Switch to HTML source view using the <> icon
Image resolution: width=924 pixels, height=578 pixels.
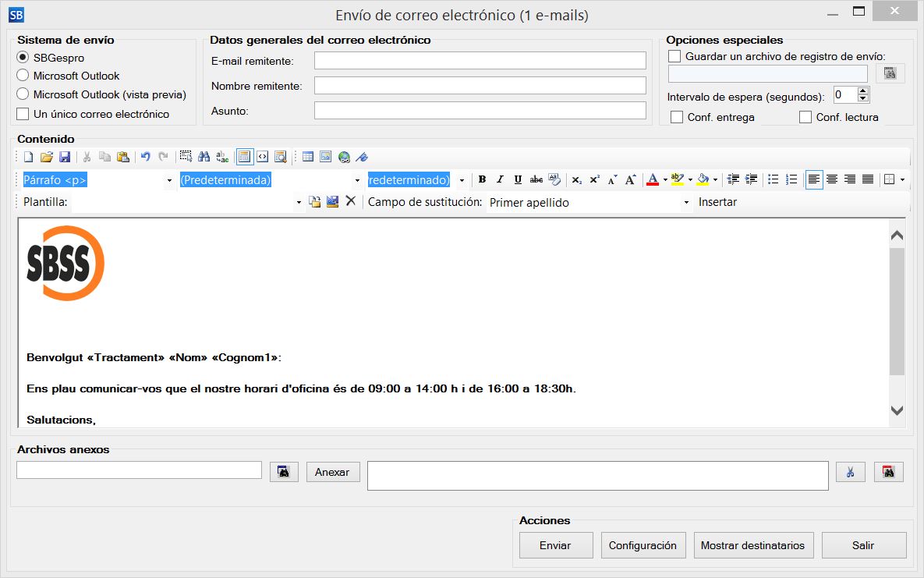click(x=261, y=156)
